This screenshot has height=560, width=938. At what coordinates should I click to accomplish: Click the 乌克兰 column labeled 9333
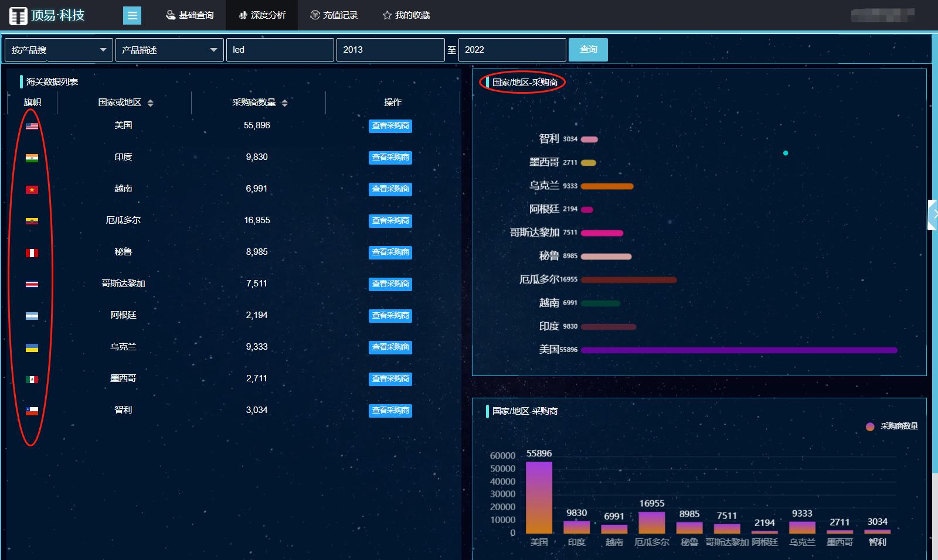[x=802, y=527]
